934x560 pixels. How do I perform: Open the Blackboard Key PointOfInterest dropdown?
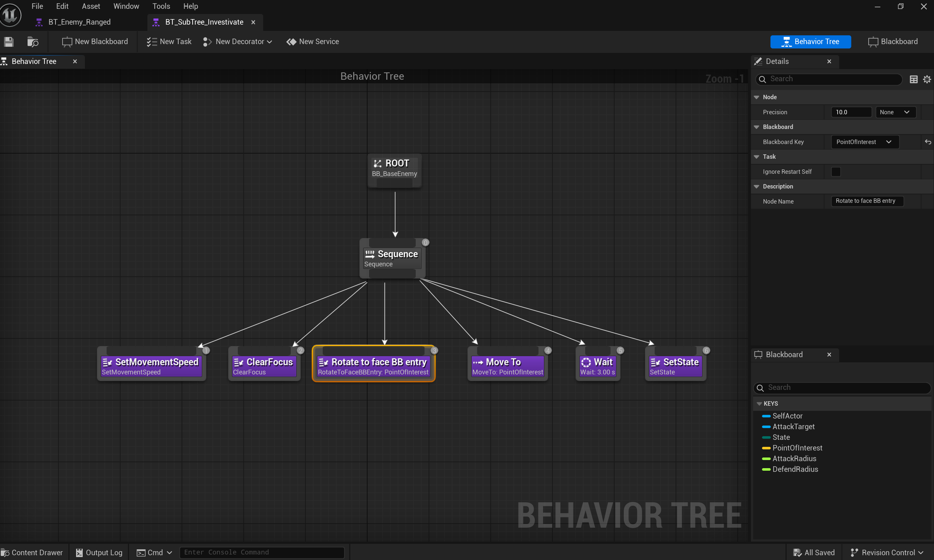(865, 142)
